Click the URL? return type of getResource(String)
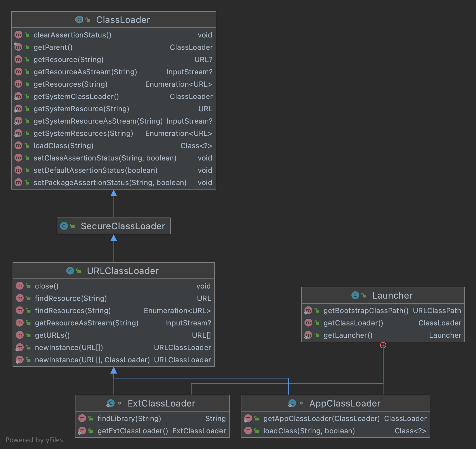The width and height of the screenshot is (476, 449). coord(204,60)
